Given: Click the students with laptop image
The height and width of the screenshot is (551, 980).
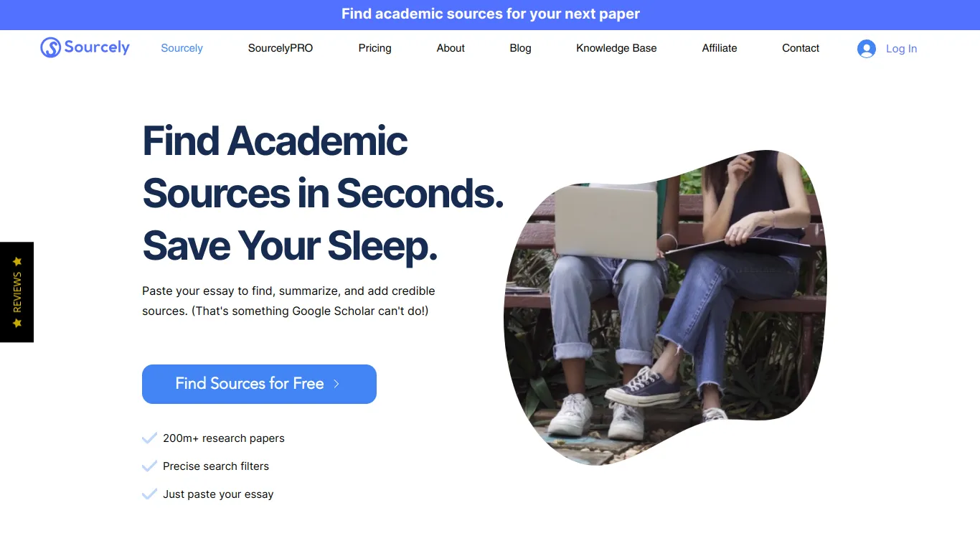Looking at the screenshot, I should [x=665, y=307].
